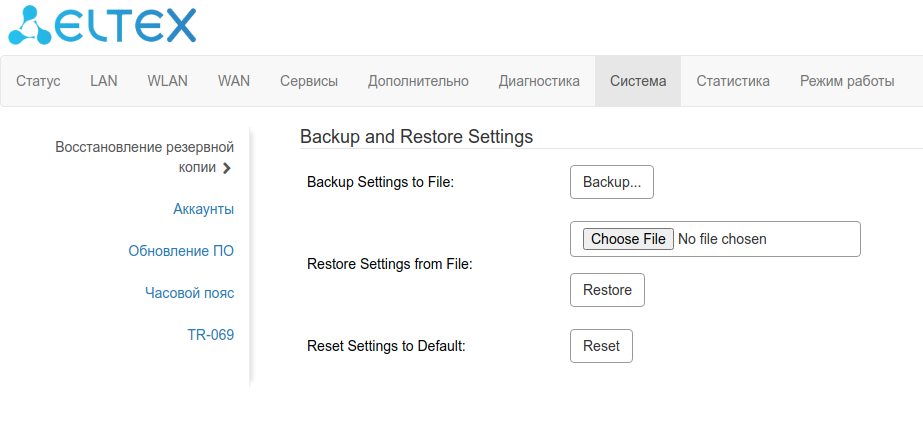Open the Статус tab

point(39,81)
